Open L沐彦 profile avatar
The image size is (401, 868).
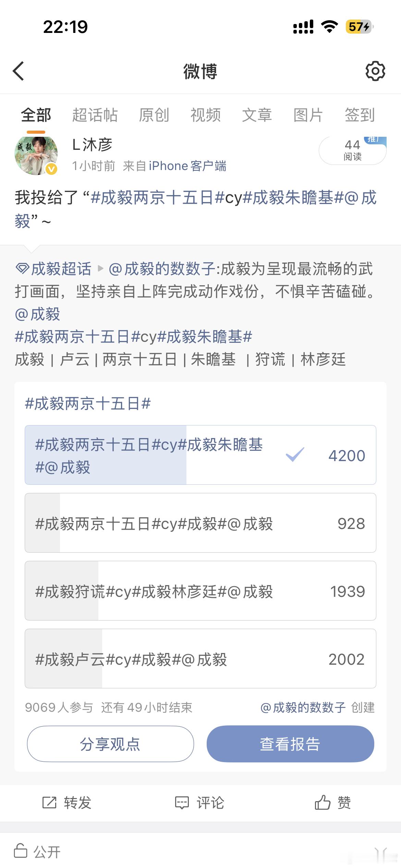pos(36,155)
